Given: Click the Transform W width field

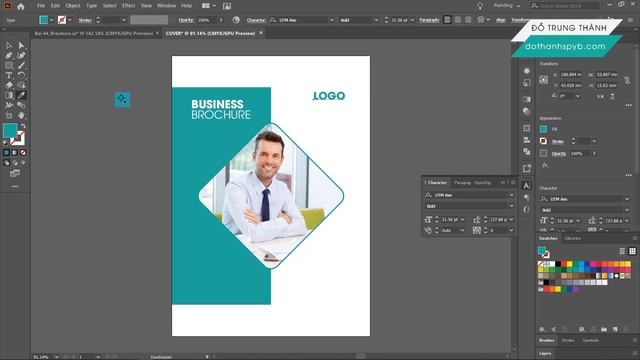Looking at the screenshot, I should point(607,75).
